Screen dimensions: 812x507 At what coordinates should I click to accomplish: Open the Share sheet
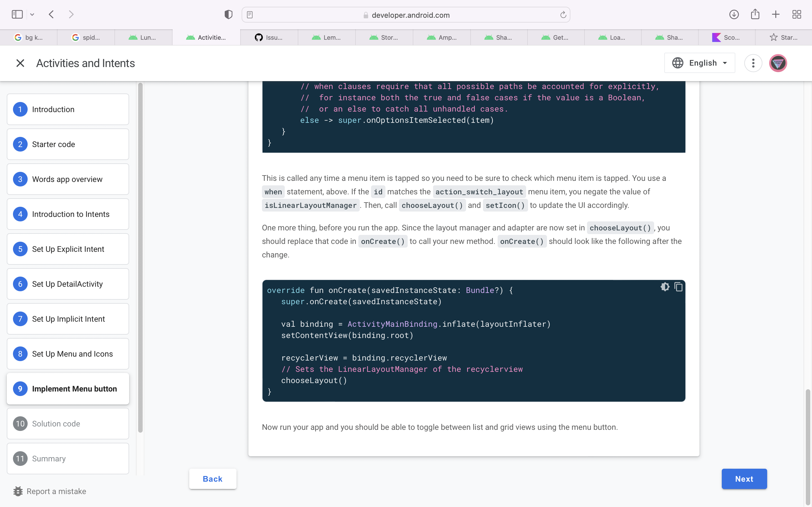tap(755, 14)
